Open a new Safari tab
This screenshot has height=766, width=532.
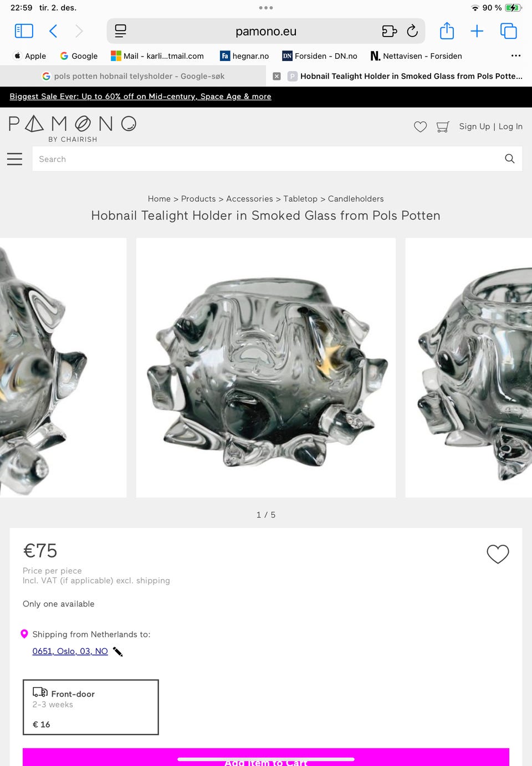477,31
